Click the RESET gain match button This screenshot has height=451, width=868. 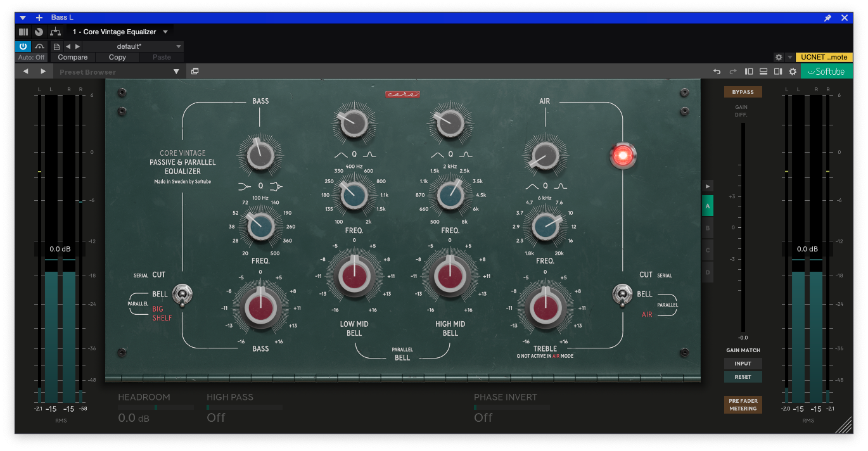[x=743, y=377]
